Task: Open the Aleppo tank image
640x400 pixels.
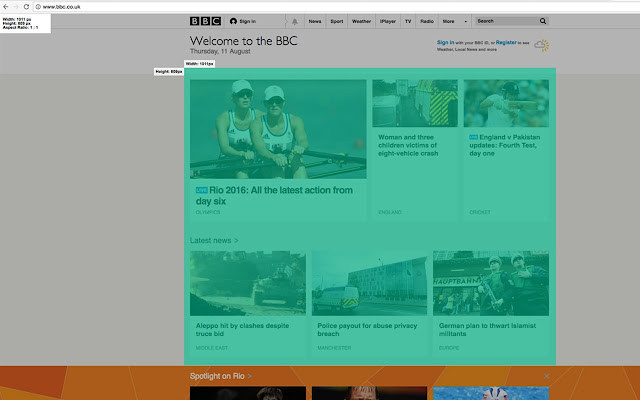Action: click(x=248, y=283)
